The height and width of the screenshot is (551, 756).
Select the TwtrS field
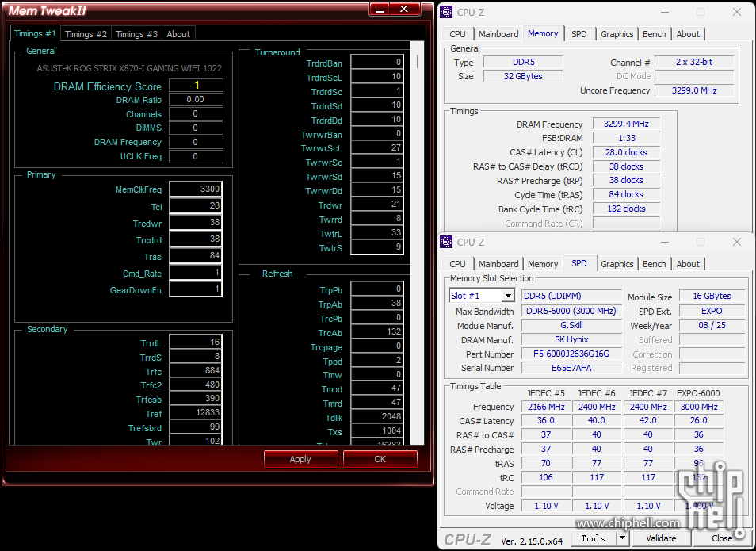(x=377, y=247)
